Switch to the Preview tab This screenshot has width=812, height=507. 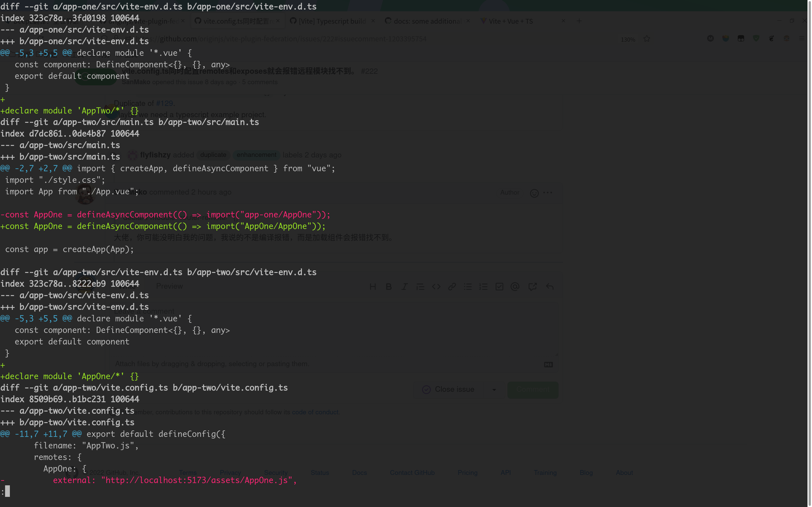coord(169,286)
